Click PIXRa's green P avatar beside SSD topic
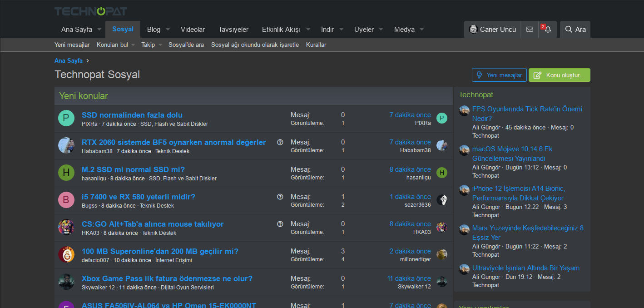Screen dimensions: 644x308 click(x=66, y=118)
